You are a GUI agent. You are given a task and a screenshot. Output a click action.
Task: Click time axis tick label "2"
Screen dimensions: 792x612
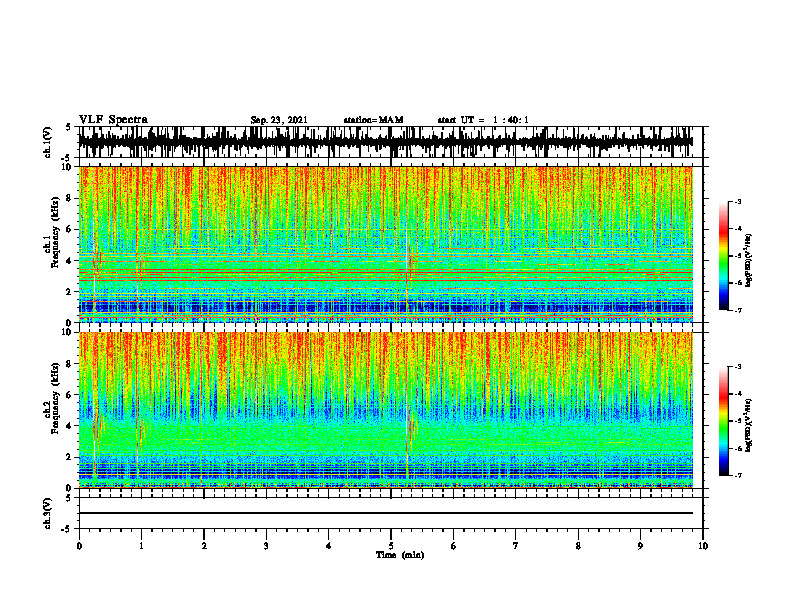click(x=204, y=546)
